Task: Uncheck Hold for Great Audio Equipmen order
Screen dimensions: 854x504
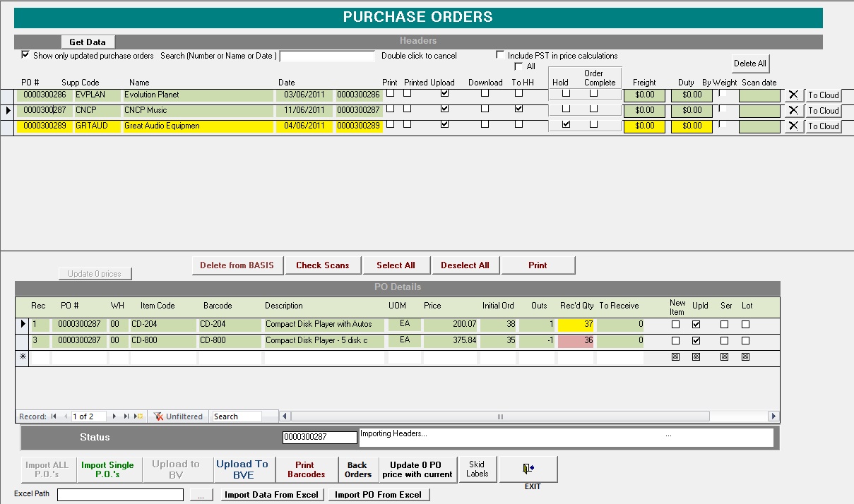Action: 566,124
